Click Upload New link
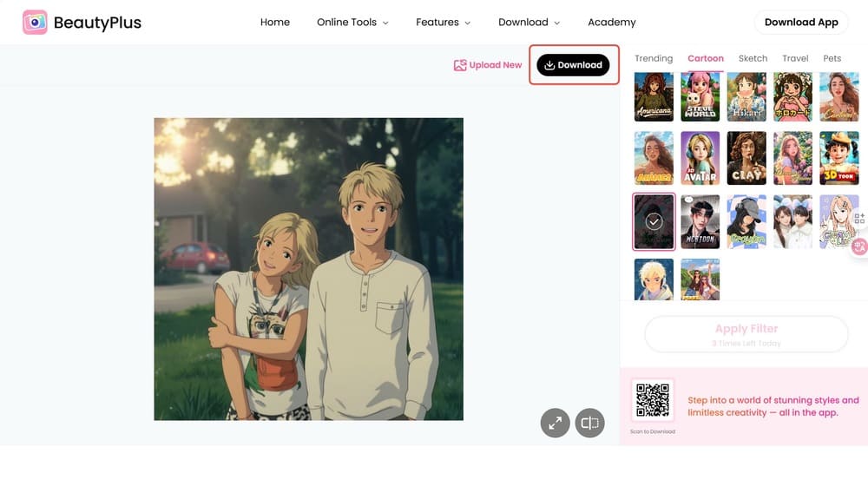The width and height of the screenshot is (868, 486). 495,65
